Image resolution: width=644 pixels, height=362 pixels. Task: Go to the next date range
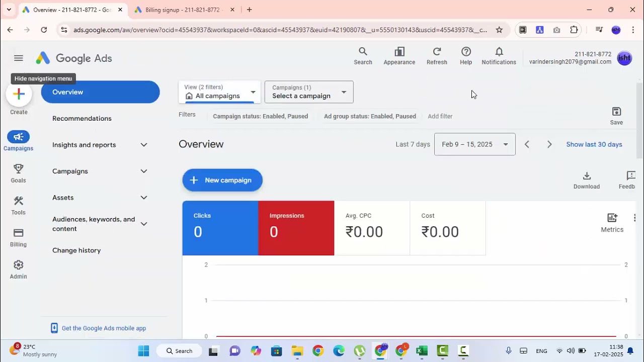(549, 144)
